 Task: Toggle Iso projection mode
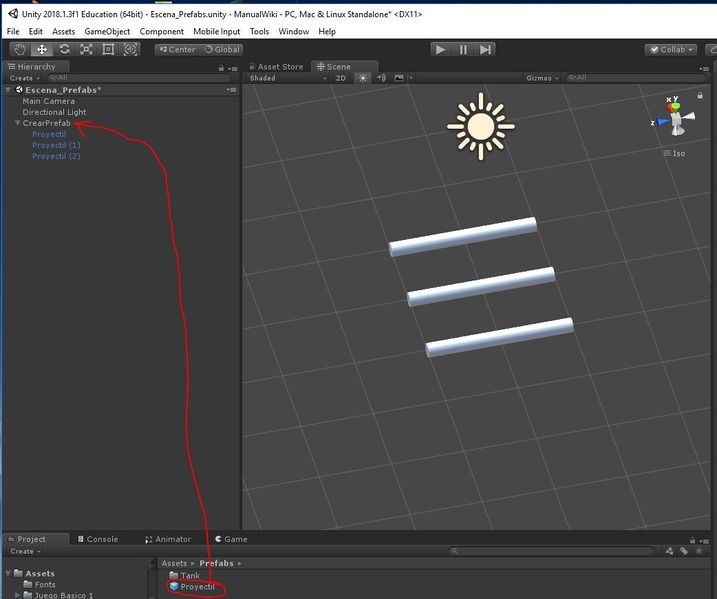pyautogui.click(x=675, y=154)
